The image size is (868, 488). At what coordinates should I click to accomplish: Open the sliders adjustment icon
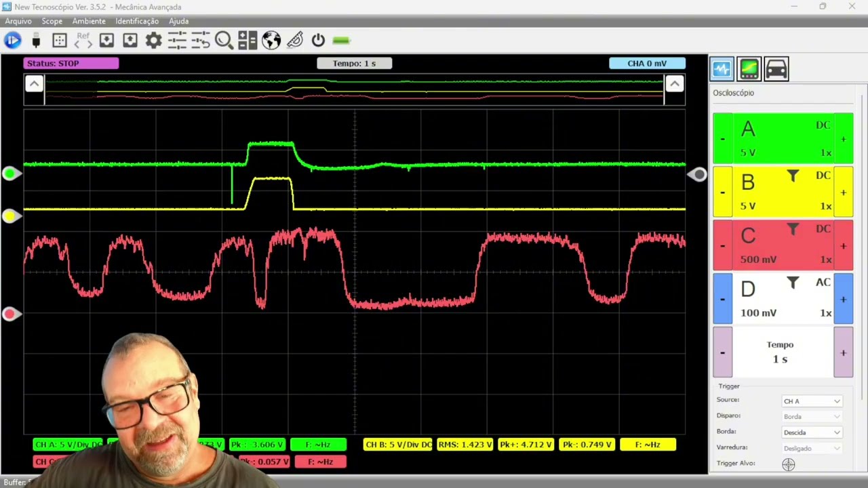tap(177, 41)
